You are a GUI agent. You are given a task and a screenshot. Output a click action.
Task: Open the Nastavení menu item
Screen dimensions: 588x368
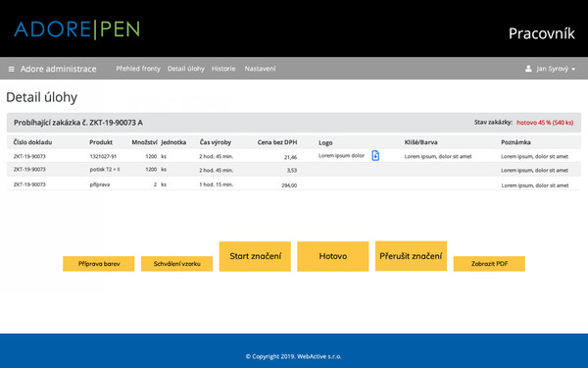261,69
